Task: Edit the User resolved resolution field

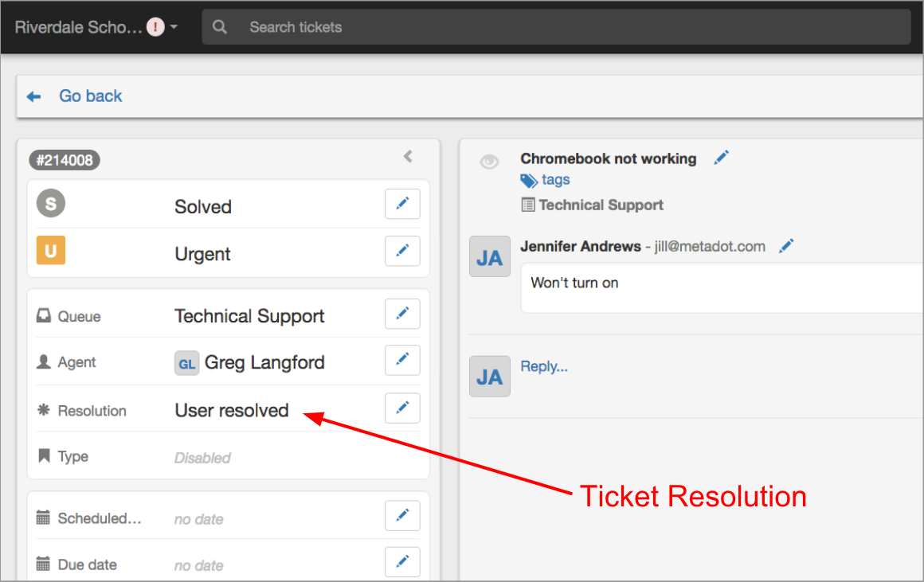Action: coord(402,408)
